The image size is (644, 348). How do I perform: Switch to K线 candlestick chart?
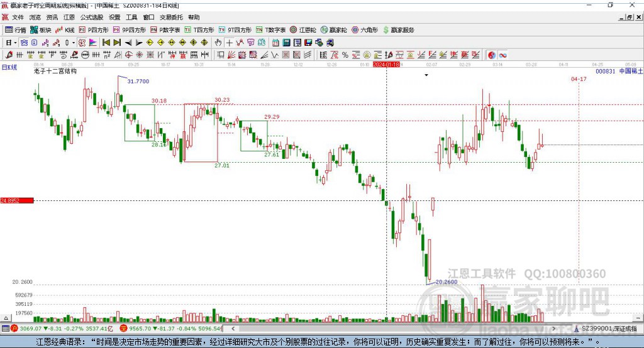(65, 30)
